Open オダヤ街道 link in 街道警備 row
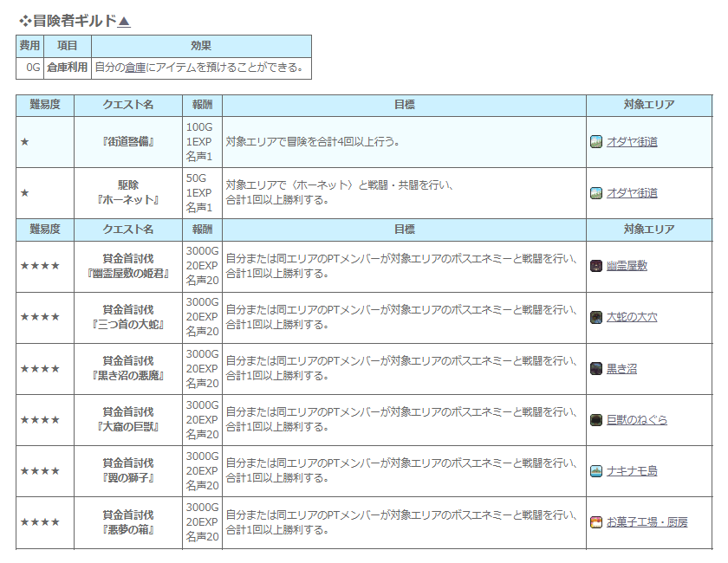 tap(632, 142)
